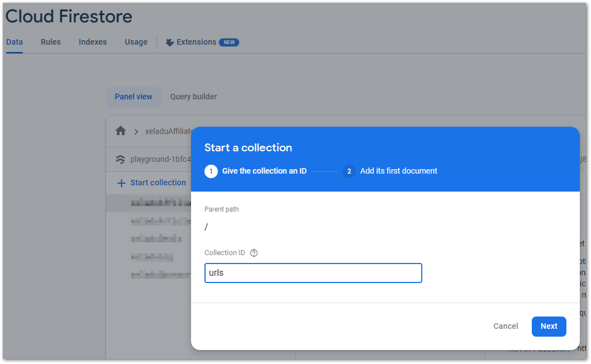Focus the Collection ID field containing urls
Image resolution: width=591 pixels, height=364 pixels.
(313, 274)
